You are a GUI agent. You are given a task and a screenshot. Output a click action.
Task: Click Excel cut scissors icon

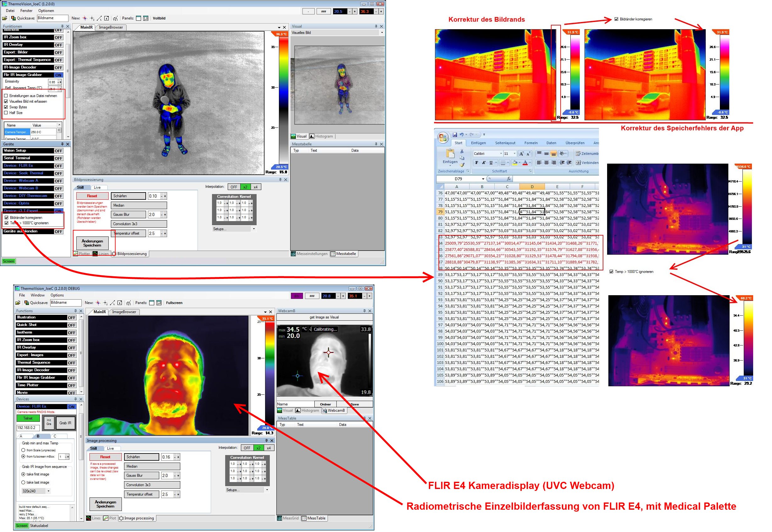coord(462,151)
